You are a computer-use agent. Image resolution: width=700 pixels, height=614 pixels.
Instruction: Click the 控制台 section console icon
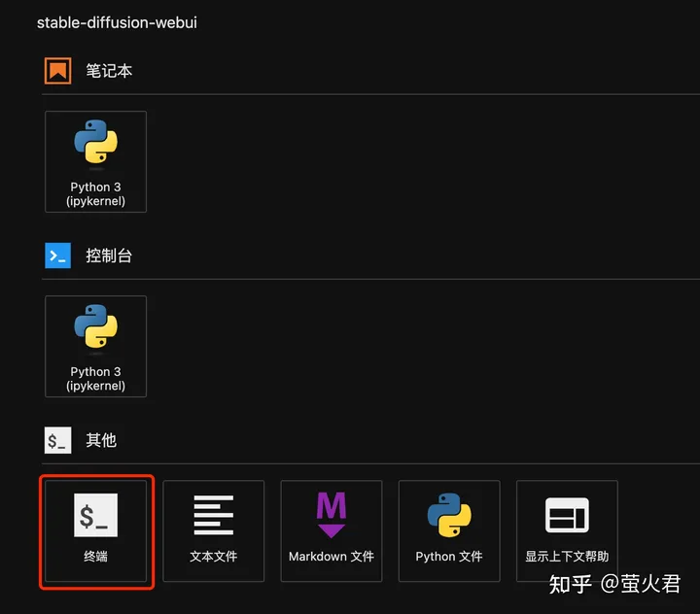[57, 256]
